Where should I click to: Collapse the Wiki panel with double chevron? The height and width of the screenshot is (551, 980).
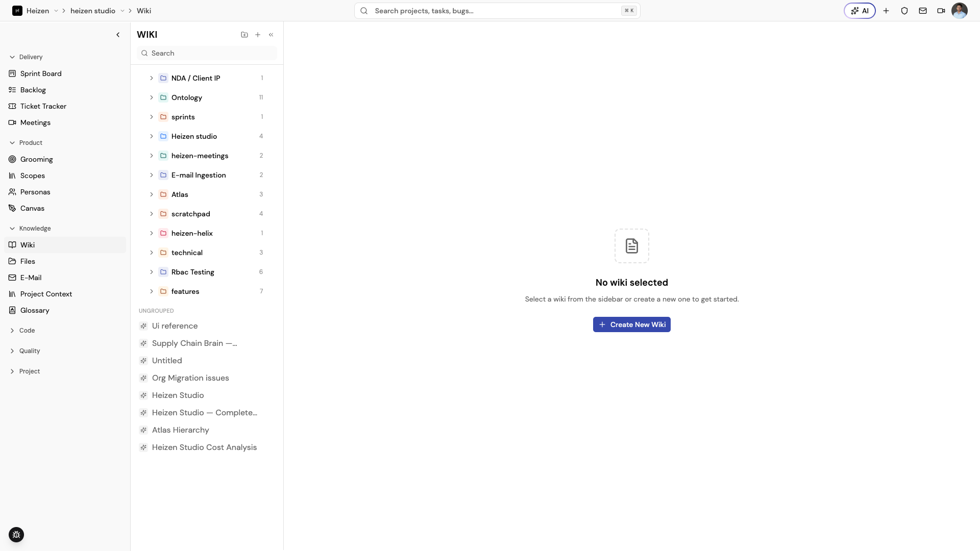click(x=271, y=35)
